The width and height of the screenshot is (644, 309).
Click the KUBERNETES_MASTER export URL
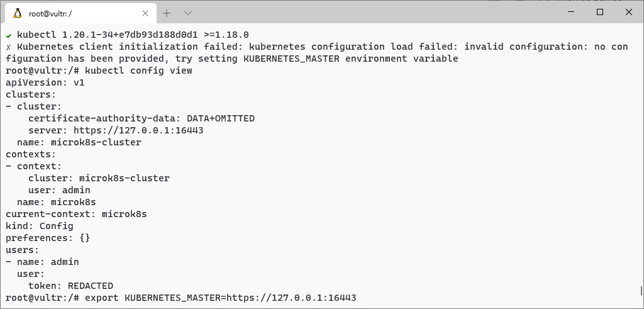pyautogui.click(x=291, y=298)
